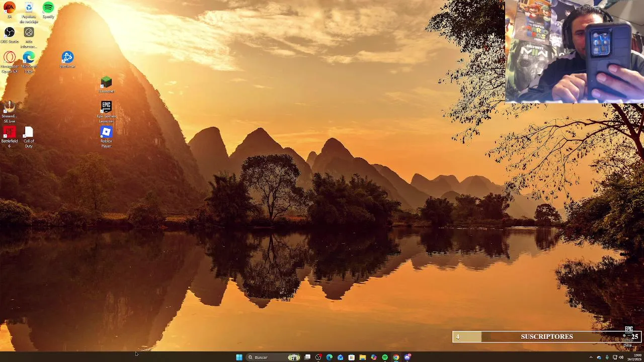Click the search highlight image in Buscar
This screenshot has height=362, width=644.
click(294, 357)
